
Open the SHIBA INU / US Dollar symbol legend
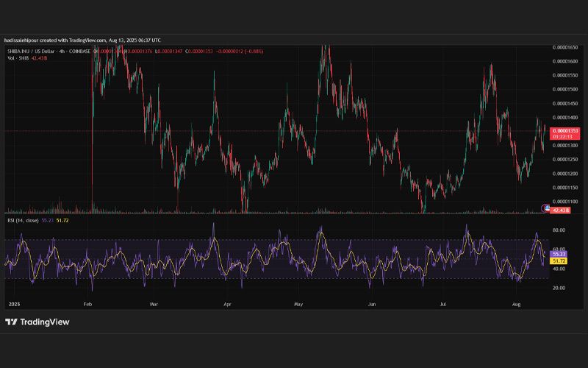click(x=49, y=51)
